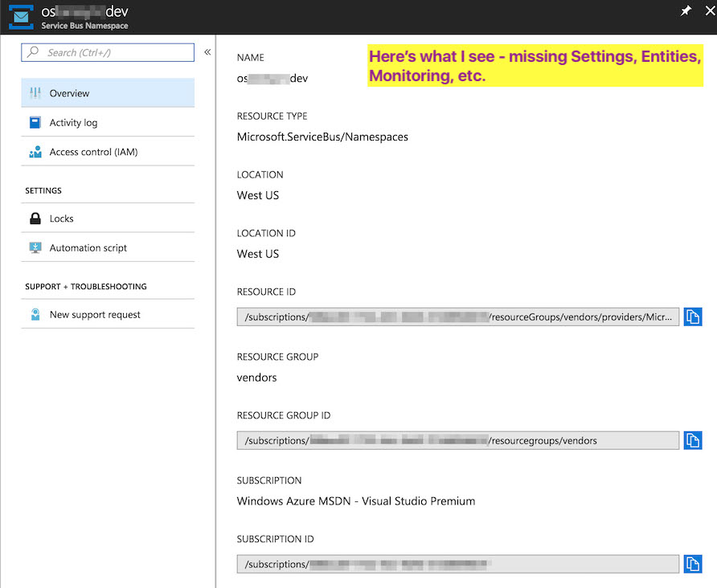Image resolution: width=717 pixels, height=588 pixels.
Task: Collapse the sidebar menu with double chevron
Action: point(207,52)
